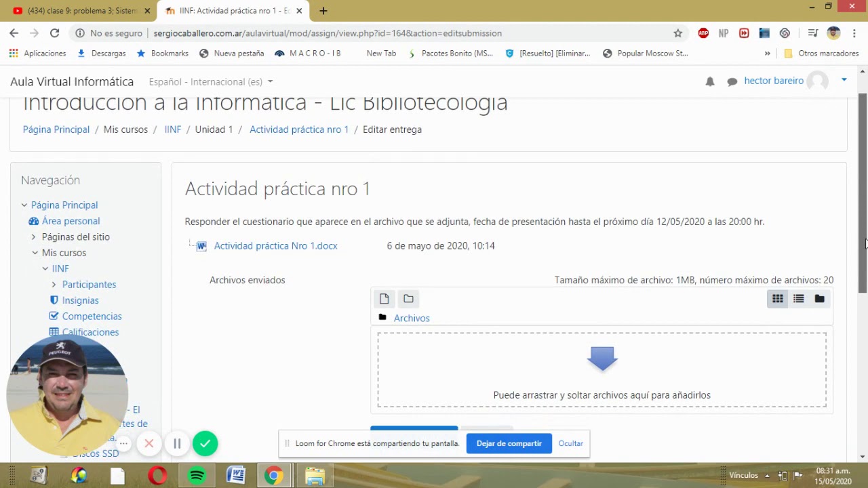Open the messages chat bubble icon

point(732,81)
